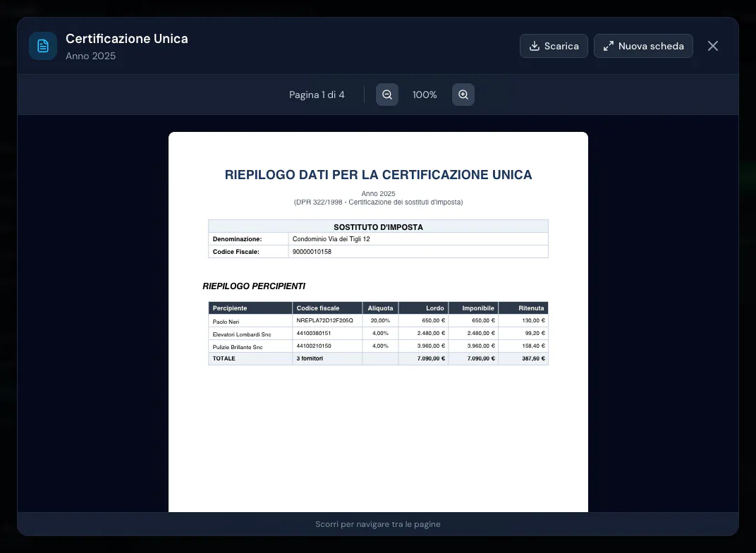Click the Imponibile column header

click(473, 308)
